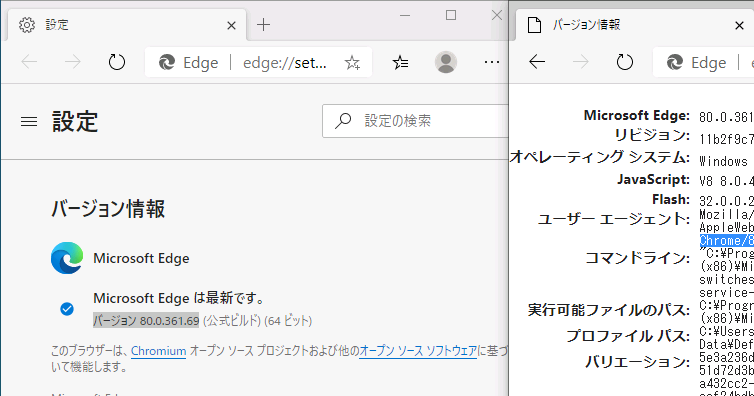Click the リビジョン: label
Image resolution: width=754 pixels, height=396 pixels.
pyautogui.click(x=652, y=136)
